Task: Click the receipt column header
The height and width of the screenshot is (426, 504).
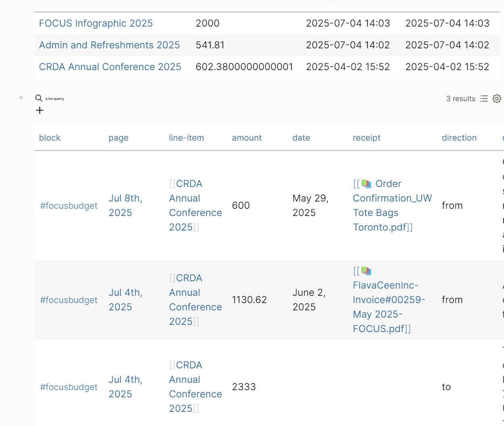Action: (x=366, y=138)
